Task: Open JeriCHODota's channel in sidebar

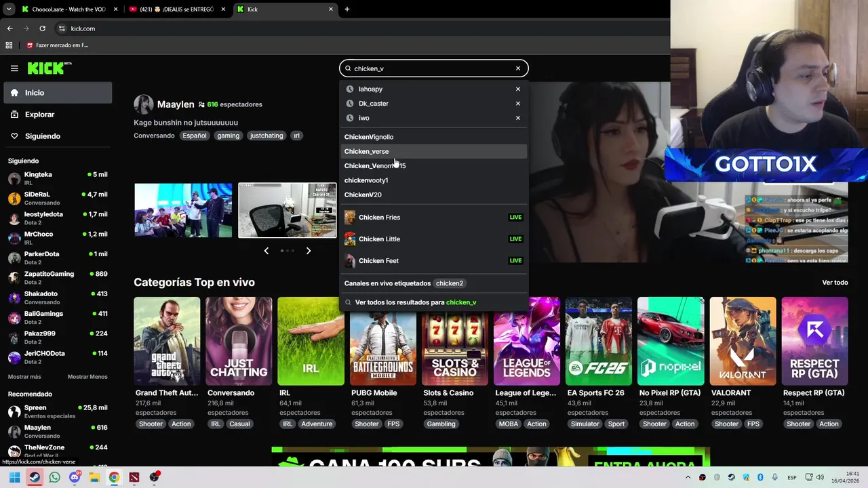Action: 58,357
